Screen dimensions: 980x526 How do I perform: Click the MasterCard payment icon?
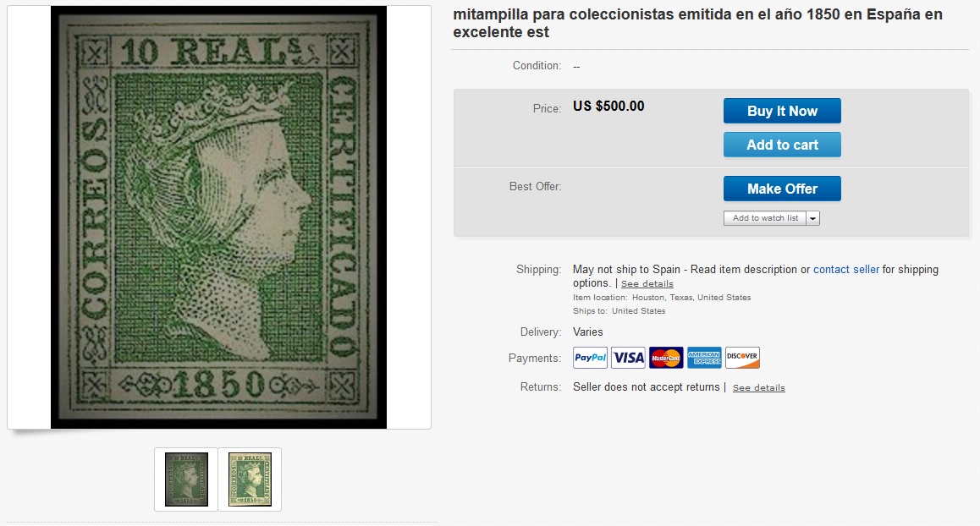point(666,358)
